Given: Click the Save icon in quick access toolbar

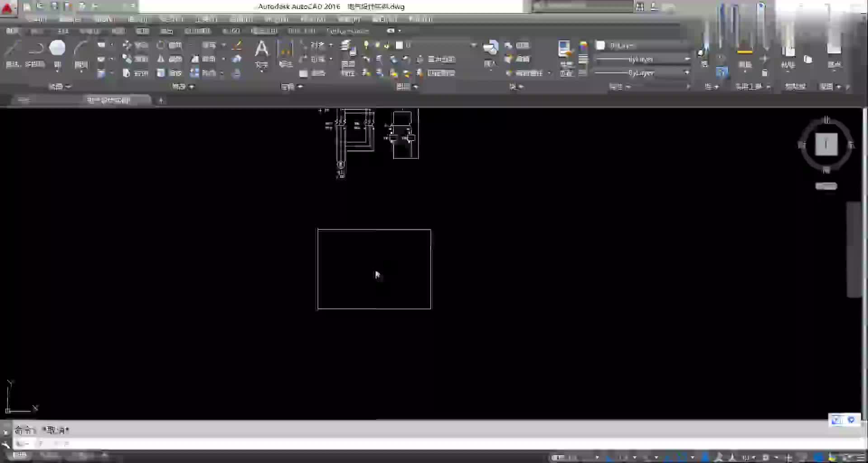Looking at the screenshot, I should tap(53, 6).
